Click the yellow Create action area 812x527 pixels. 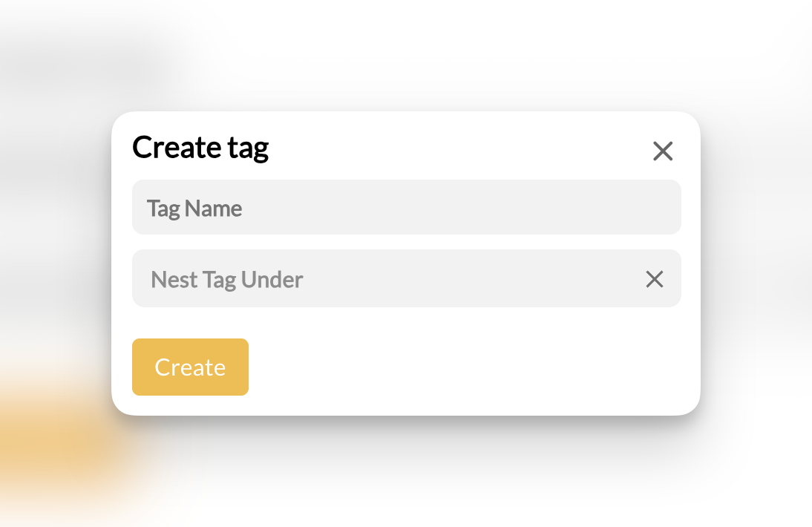pyautogui.click(x=190, y=367)
